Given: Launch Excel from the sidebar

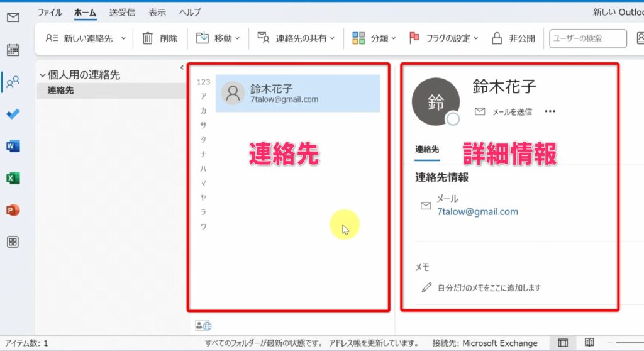Looking at the screenshot, I should (13, 178).
